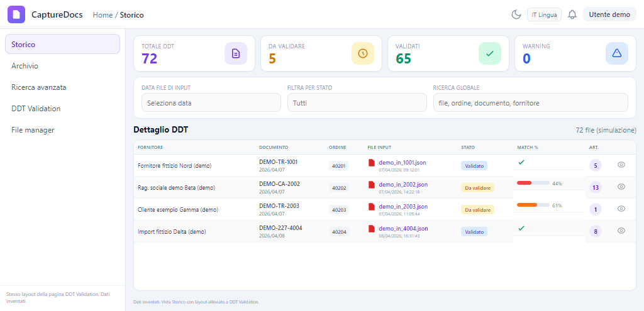
Task: Click the Validati count 65
Action: pos(403,58)
